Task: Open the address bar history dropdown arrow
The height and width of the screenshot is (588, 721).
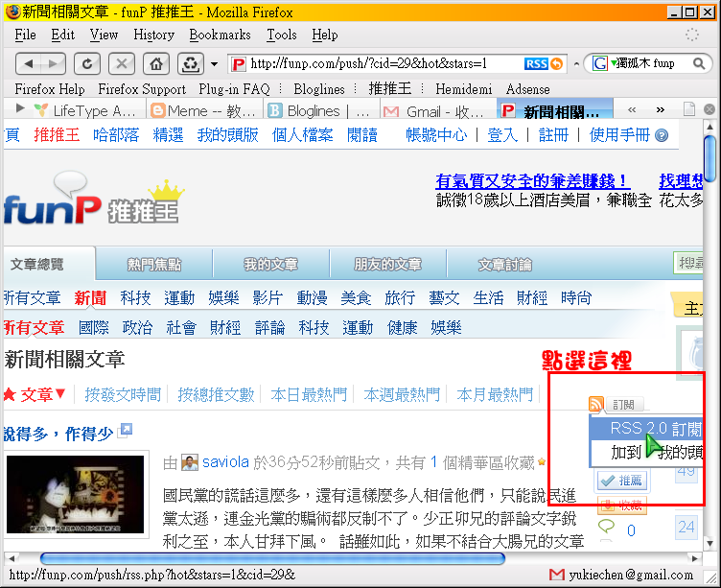Action: (576, 64)
